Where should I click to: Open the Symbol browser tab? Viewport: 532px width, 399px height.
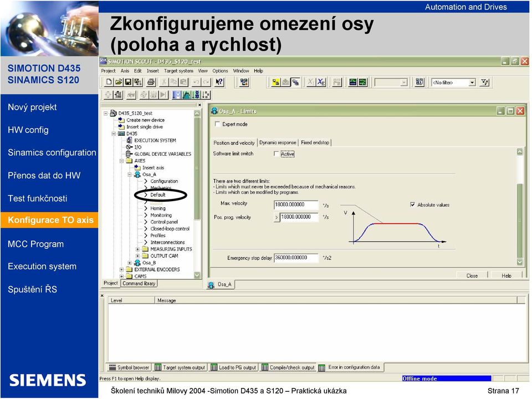(x=130, y=367)
